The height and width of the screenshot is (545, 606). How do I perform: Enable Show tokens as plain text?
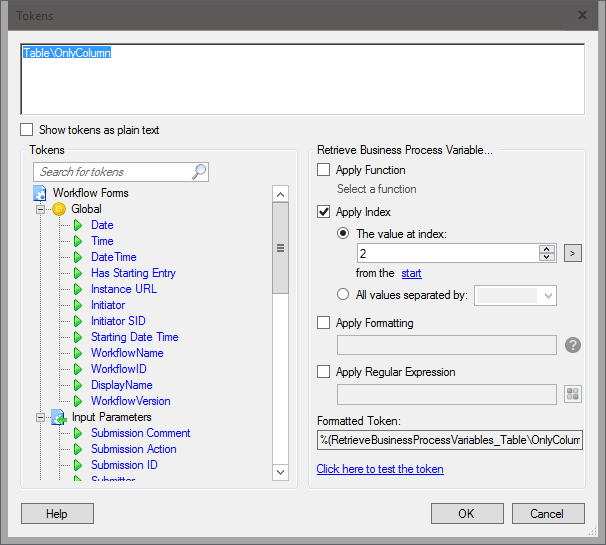point(27,130)
